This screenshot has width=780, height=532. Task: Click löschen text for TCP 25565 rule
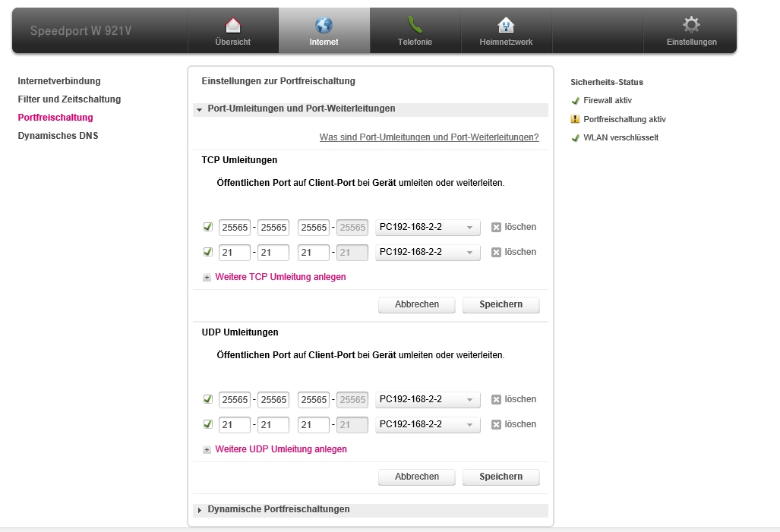pyautogui.click(x=520, y=227)
